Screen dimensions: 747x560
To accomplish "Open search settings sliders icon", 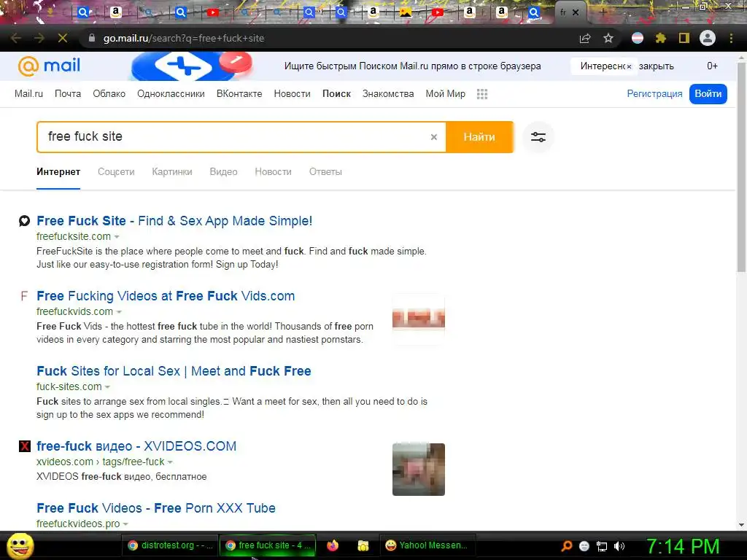I will click(538, 137).
